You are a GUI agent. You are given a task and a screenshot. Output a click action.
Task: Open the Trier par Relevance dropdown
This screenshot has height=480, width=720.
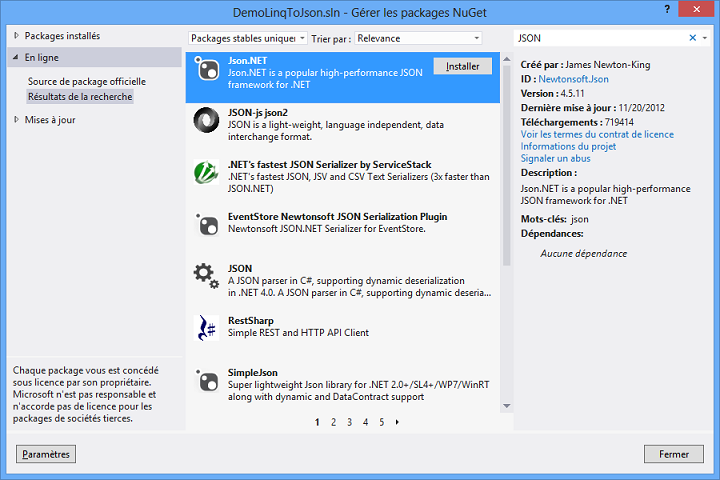(418, 38)
